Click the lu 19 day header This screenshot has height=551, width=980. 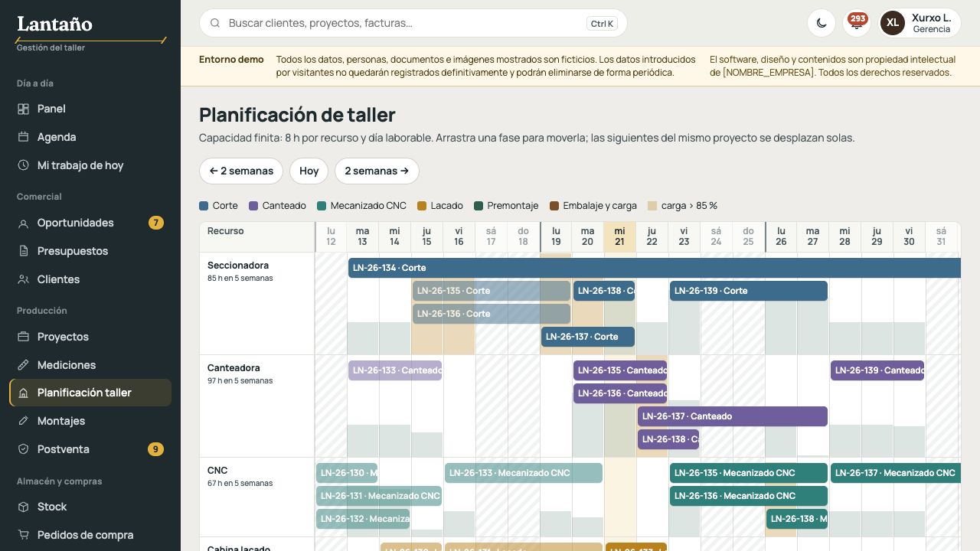click(x=556, y=236)
